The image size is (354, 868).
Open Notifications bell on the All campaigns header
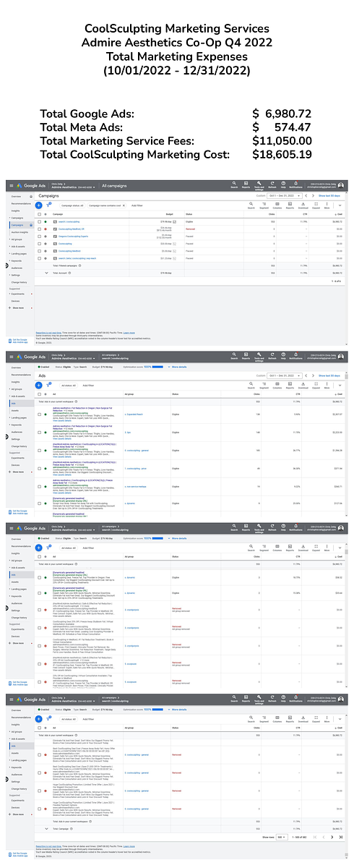[x=295, y=185]
